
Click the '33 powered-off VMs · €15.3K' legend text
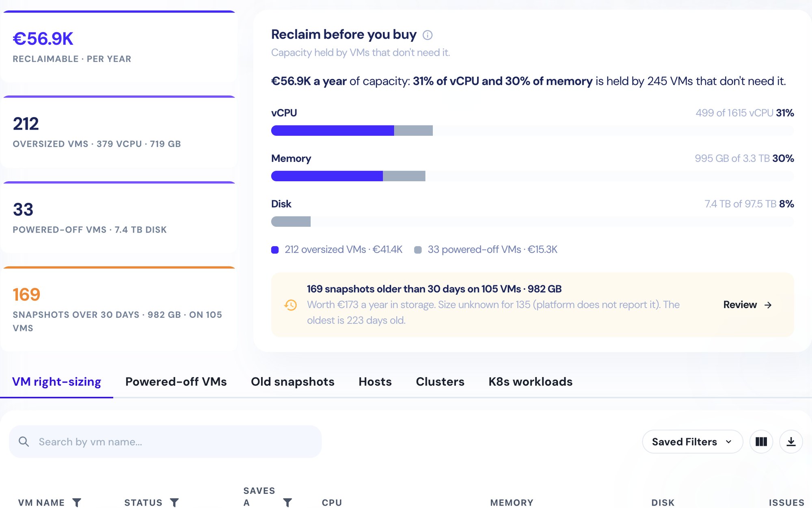(x=492, y=250)
